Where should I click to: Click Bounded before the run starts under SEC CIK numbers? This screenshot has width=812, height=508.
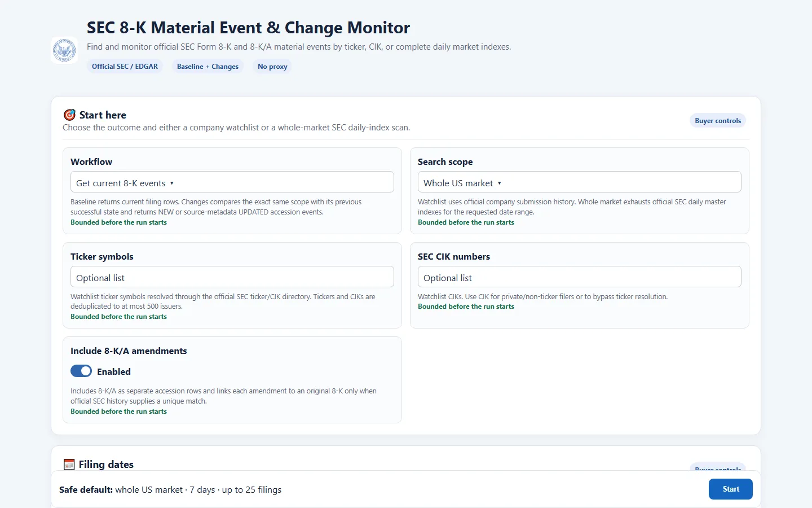[x=466, y=306]
